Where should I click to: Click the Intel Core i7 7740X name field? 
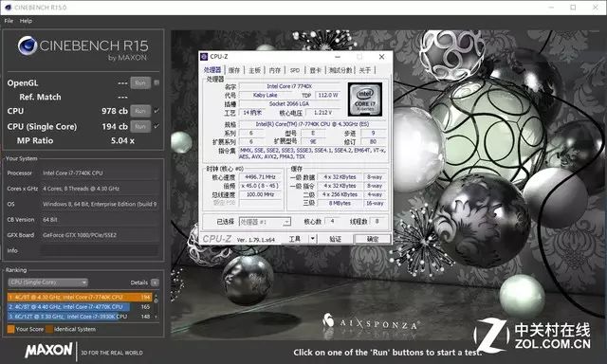click(x=289, y=86)
